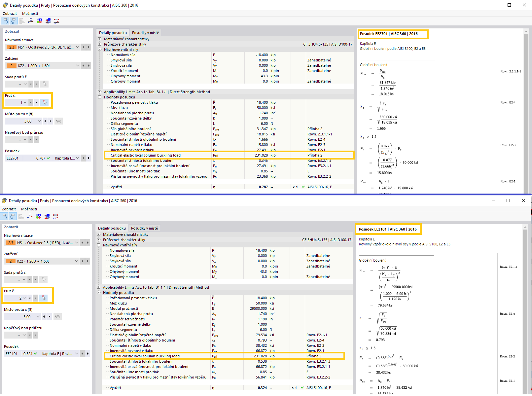
Task: Click grayed pick icon beside Sada prutů, upper window
Action: (45, 84)
